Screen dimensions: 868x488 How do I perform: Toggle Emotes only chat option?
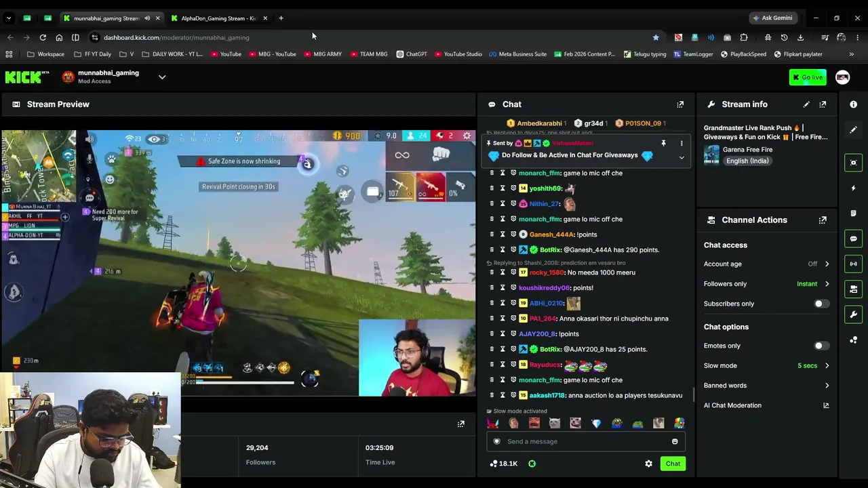821,346
